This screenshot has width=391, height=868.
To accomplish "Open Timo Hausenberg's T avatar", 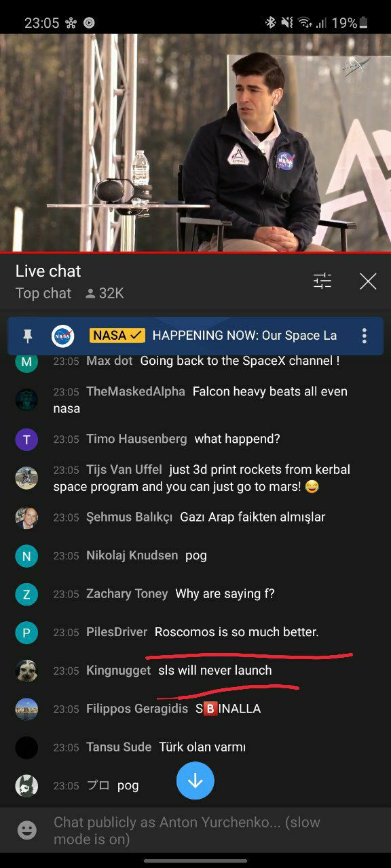I will click(26, 439).
